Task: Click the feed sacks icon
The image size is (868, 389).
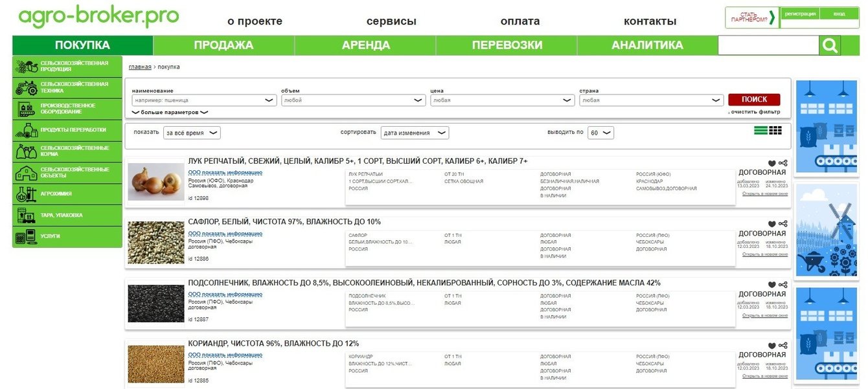Action: click(x=27, y=151)
